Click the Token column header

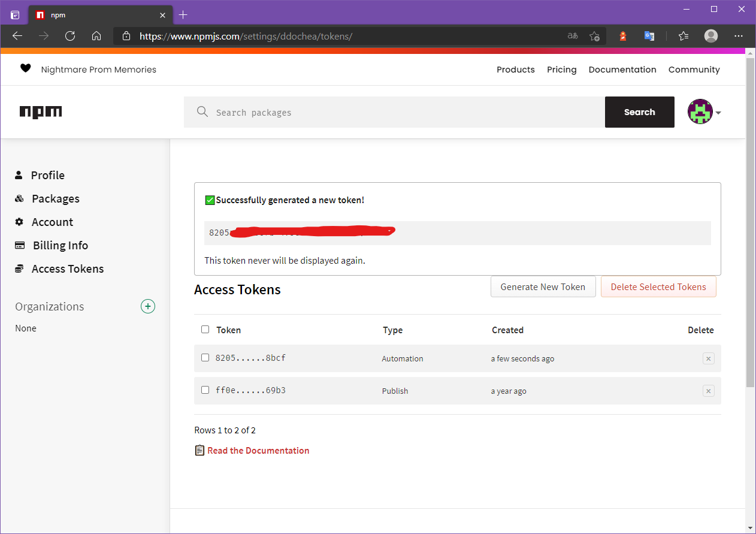coord(229,330)
